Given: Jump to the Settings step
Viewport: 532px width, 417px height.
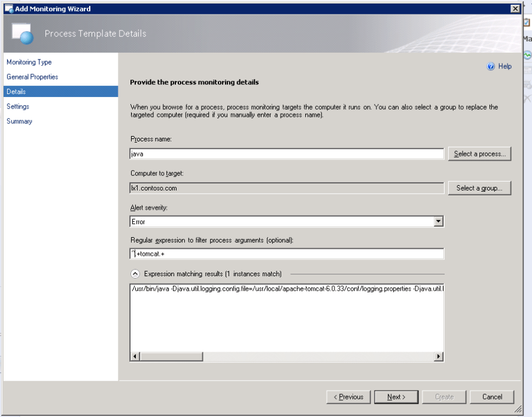Looking at the screenshot, I should pos(18,107).
